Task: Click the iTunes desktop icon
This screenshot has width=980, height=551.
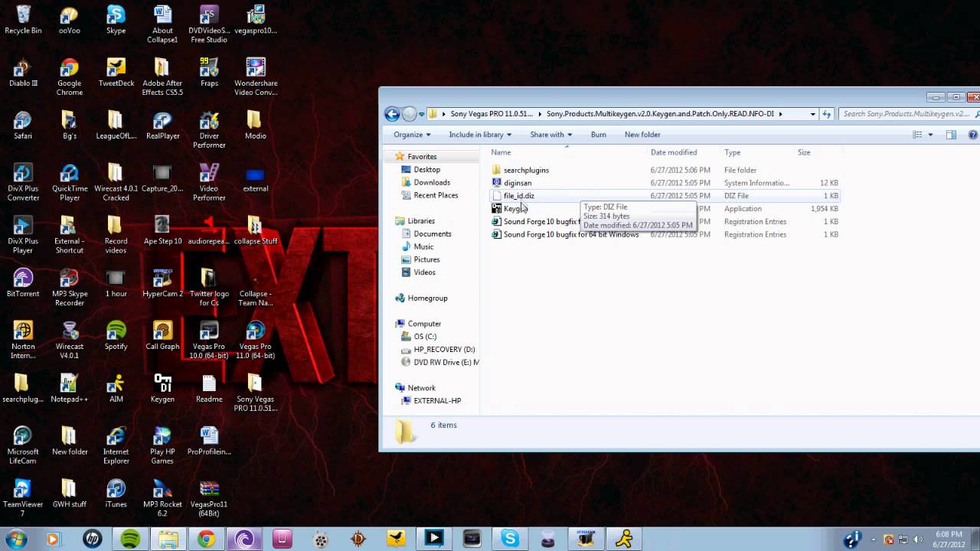Action: click(116, 494)
